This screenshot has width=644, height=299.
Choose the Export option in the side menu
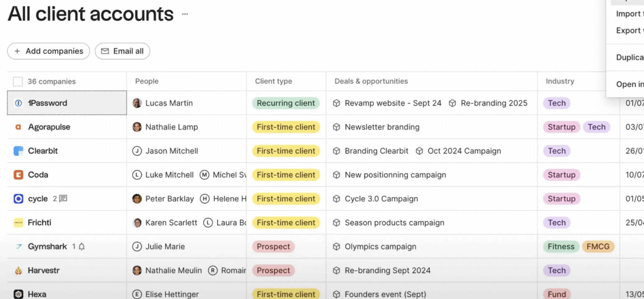pyautogui.click(x=630, y=30)
